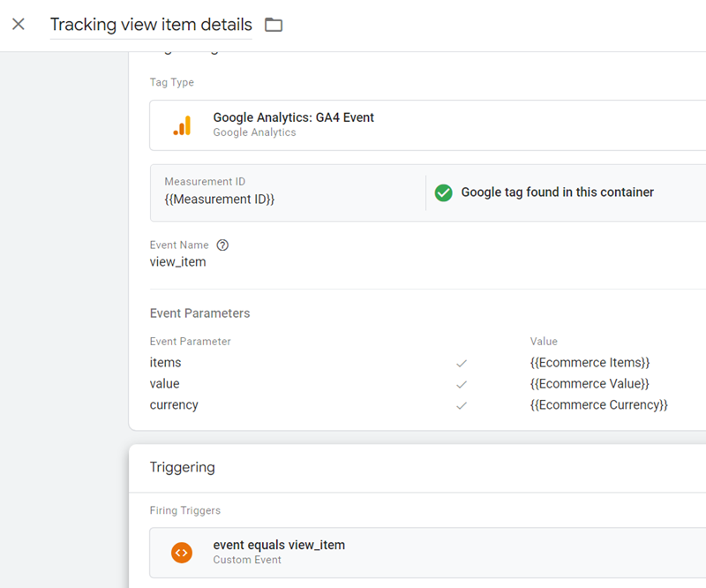
Task: Rename the tag title Tracking view item details
Action: click(150, 24)
